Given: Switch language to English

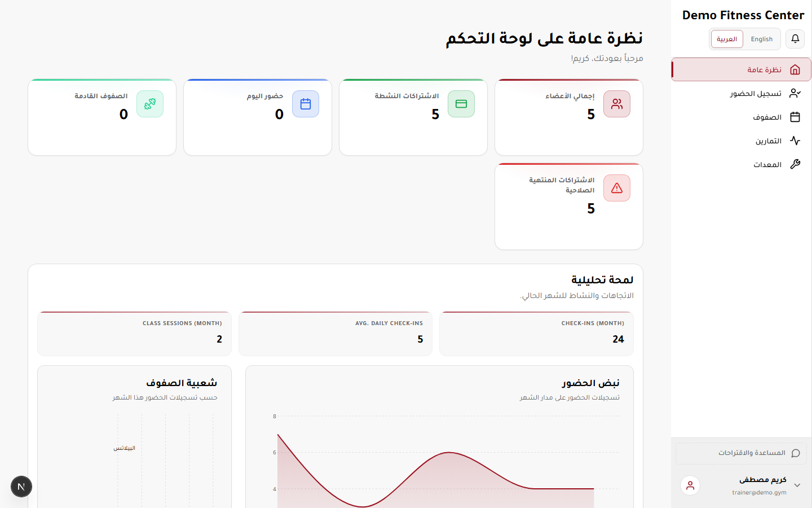Looking at the screenshot, I should point(761,39).
